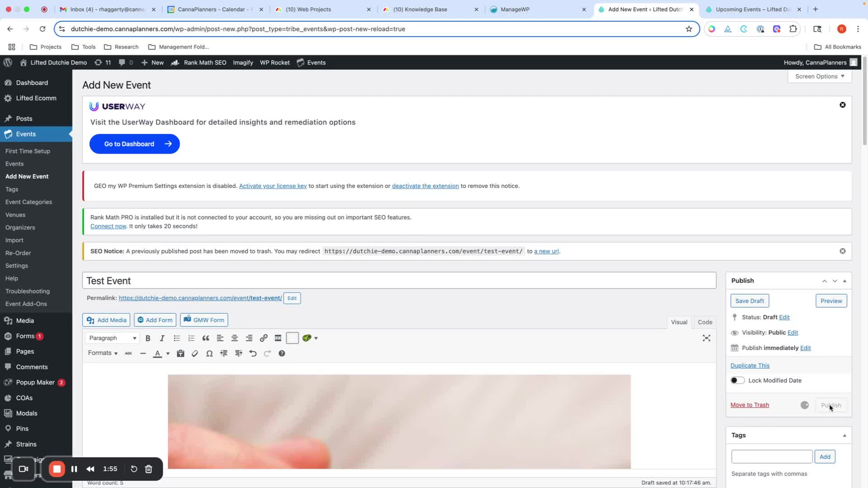Open keyboard shortcuts help icon
This screenshot has height=488, width=868.
coord(282,353)
